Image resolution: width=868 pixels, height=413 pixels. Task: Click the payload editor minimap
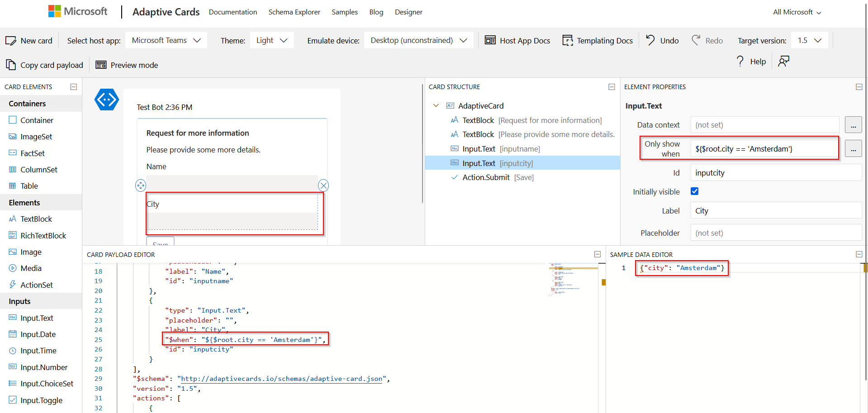[573, 279]
